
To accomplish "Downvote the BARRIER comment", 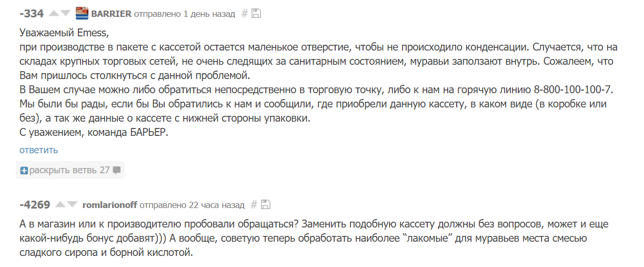I will (x=65, y=14).
